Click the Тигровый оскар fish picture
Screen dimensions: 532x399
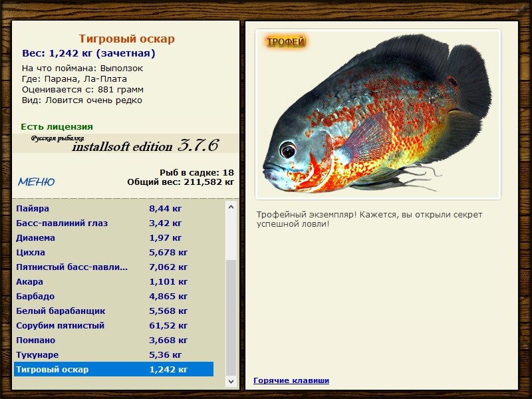pyautogui.click(x=378, y=114)
